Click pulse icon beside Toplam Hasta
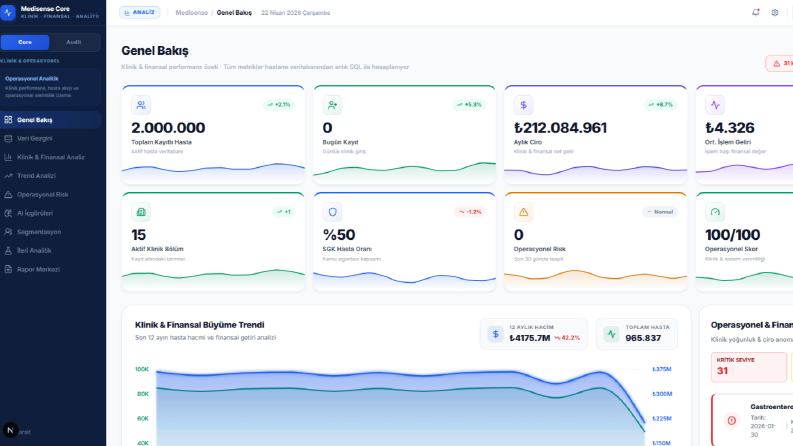The height and width of the screenshot is (446, 793). click(611, 334)
